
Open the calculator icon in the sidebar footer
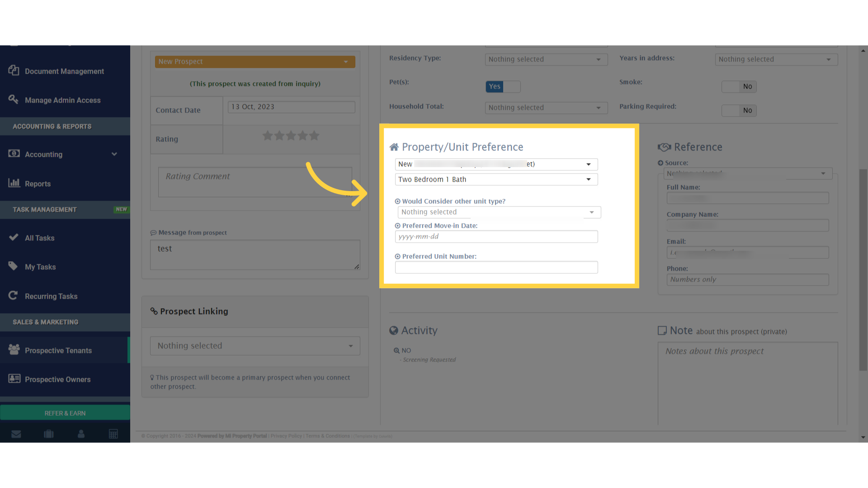113,434
